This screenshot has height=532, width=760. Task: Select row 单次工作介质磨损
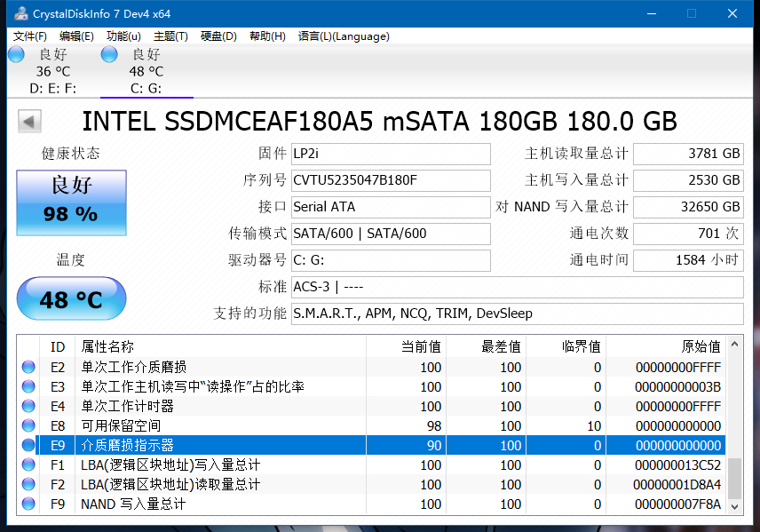(372, 367)
